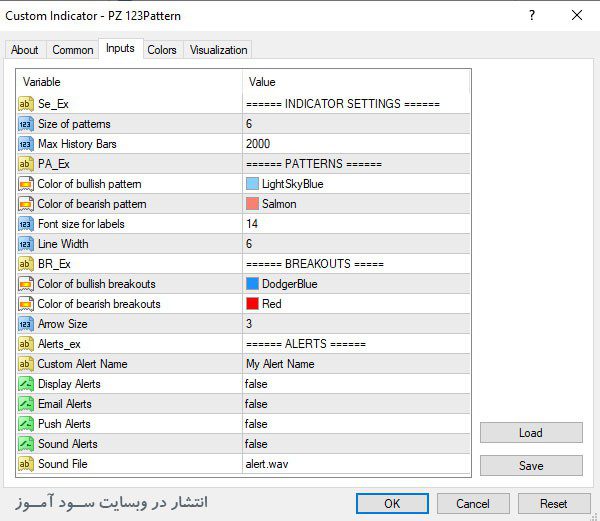The image size is (600, 521).
Task: Click the Cancel button
Action: [x=473, y=503]
